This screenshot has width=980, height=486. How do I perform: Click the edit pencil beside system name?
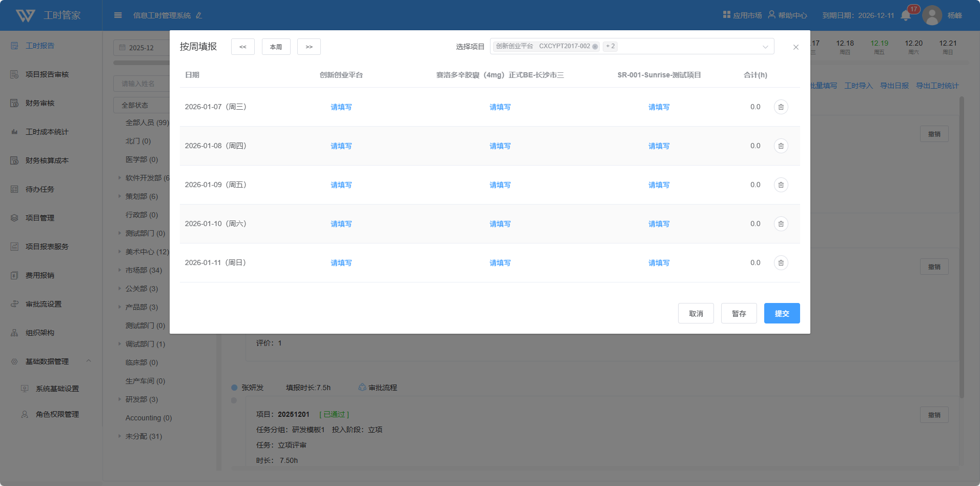click(x=199, y=15)
